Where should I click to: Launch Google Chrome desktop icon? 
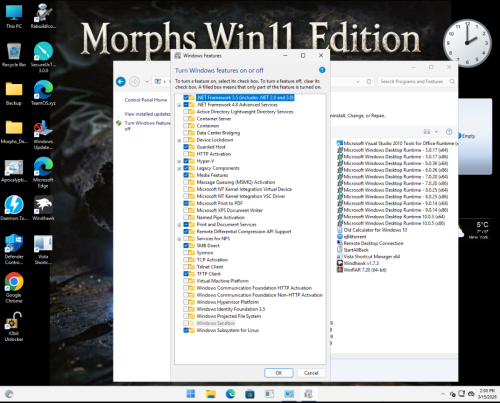(x=14, y=287)
